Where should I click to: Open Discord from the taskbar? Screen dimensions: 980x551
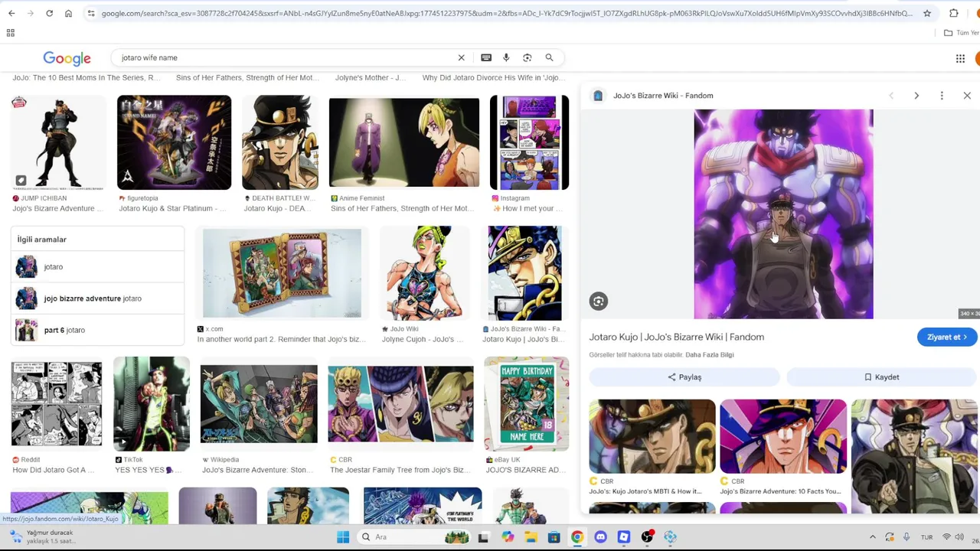[x=600, y=537]
